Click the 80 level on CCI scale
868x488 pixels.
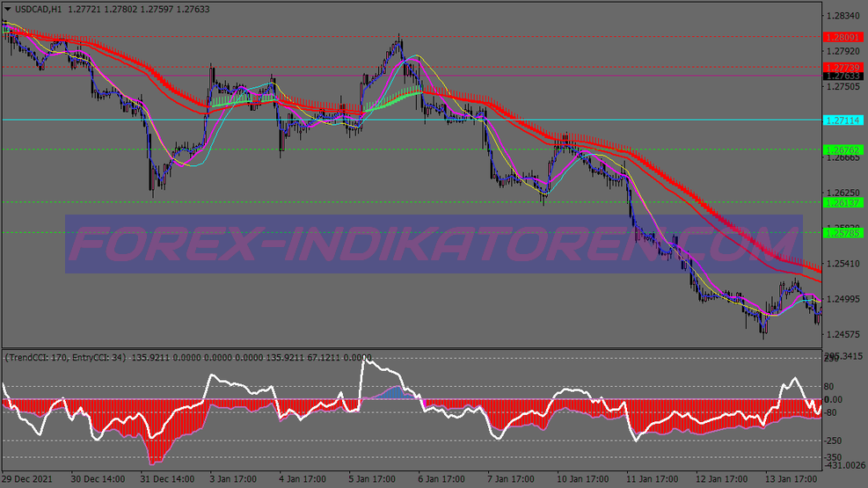tap(828, 387)
